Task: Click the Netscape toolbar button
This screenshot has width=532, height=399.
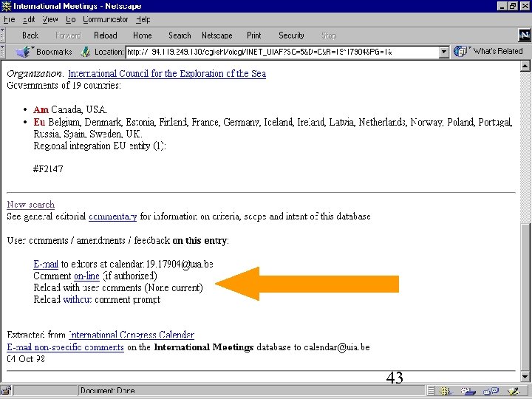Action: tap(216, 35)
